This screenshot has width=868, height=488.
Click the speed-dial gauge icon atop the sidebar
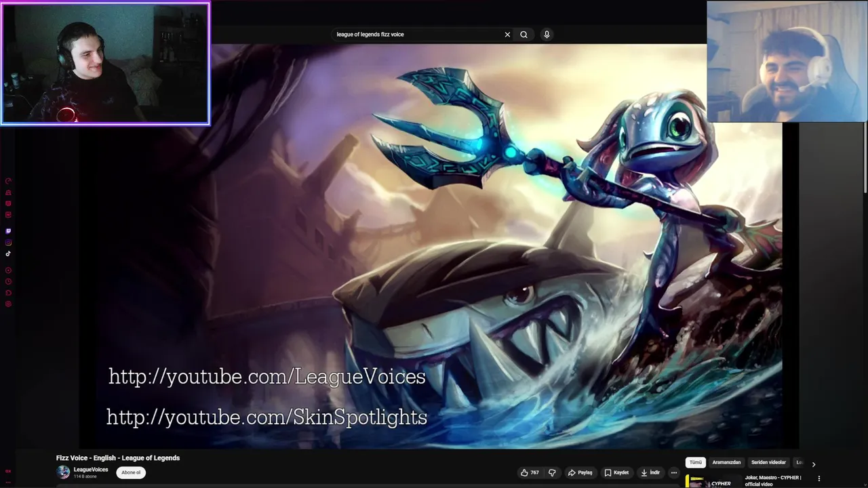click(8, 181)
